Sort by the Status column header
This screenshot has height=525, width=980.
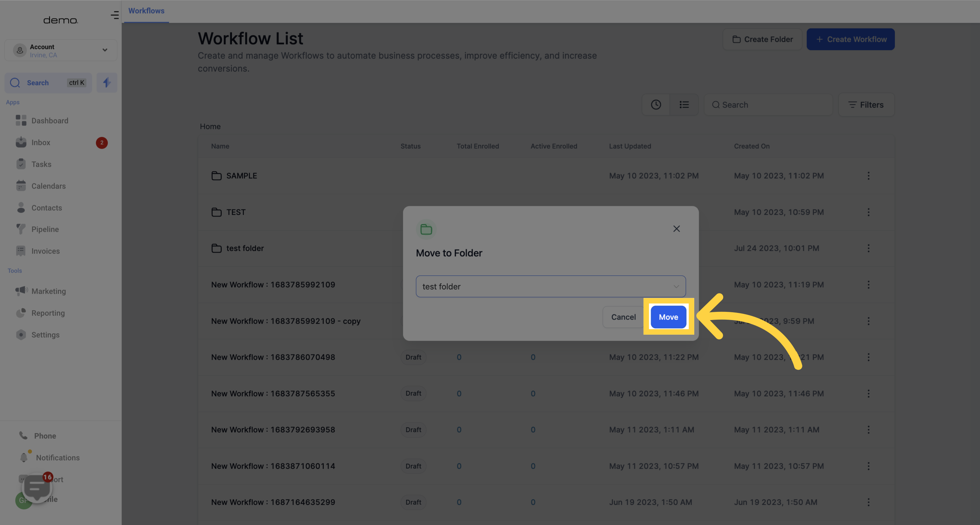point(411,146)
